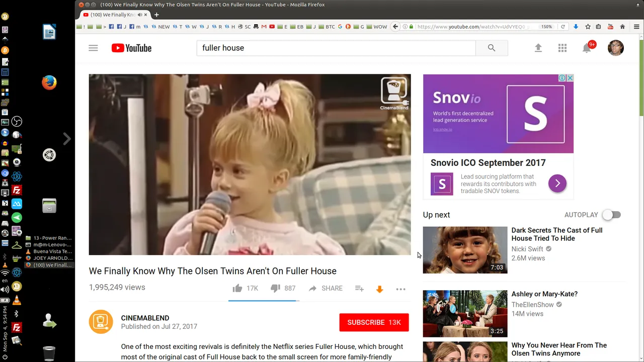Click the OBS Studio panel icon
Image resolution: width=644 pixels, height=362 pixels.
(x=17, y=122)
